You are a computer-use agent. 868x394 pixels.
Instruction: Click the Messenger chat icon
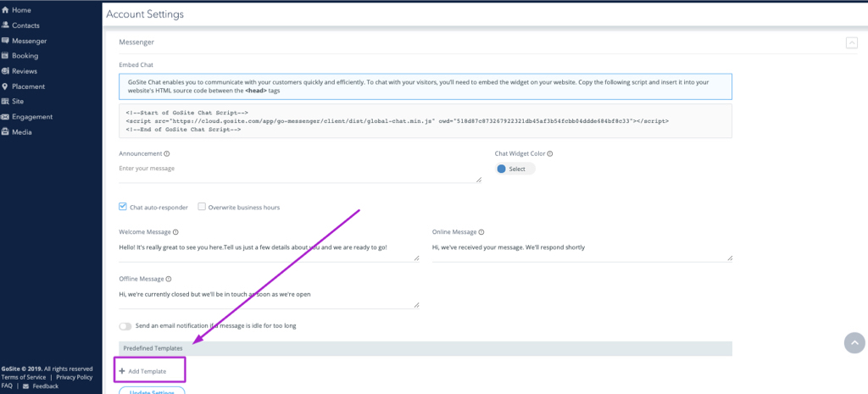pyautogui.click(x=6, y=41)
